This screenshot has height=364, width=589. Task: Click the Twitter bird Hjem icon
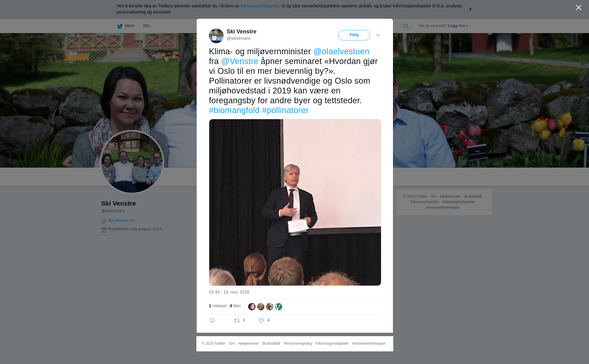click(x=120, y=26)
